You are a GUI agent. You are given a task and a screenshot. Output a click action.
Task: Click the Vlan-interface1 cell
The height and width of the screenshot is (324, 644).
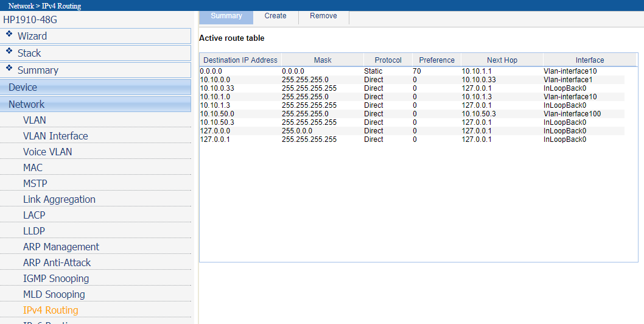click(x=568, y=80)
